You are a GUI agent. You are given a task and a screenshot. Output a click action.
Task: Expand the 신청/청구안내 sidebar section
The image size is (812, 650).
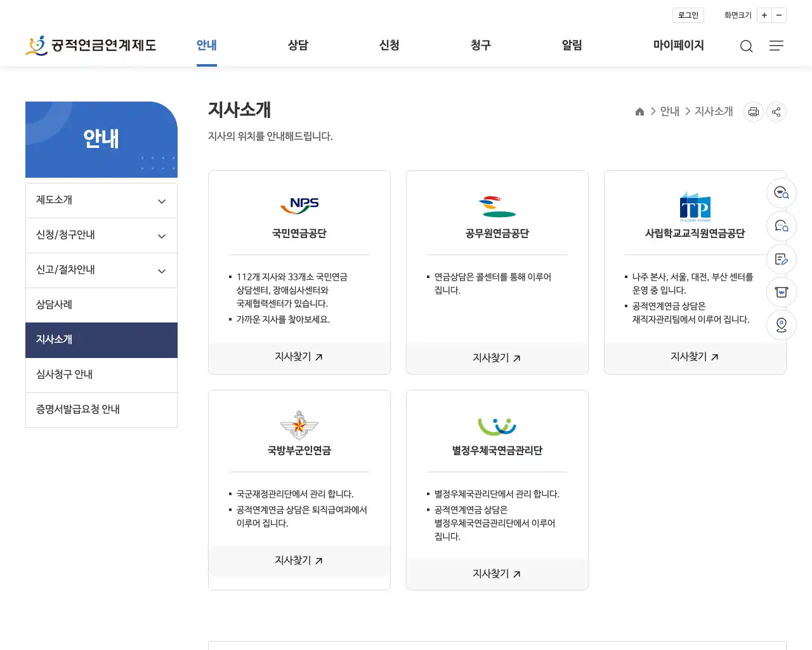click(101, 235)
